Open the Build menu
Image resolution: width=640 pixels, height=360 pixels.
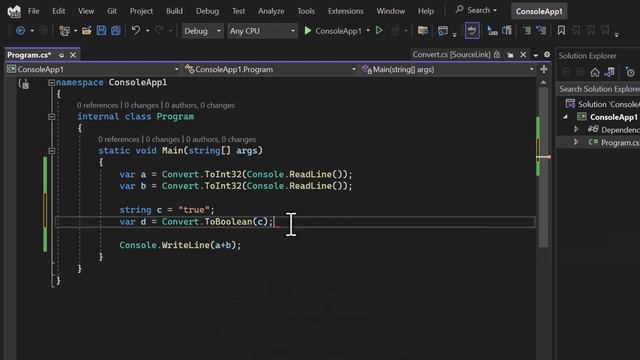pos(174,11)
